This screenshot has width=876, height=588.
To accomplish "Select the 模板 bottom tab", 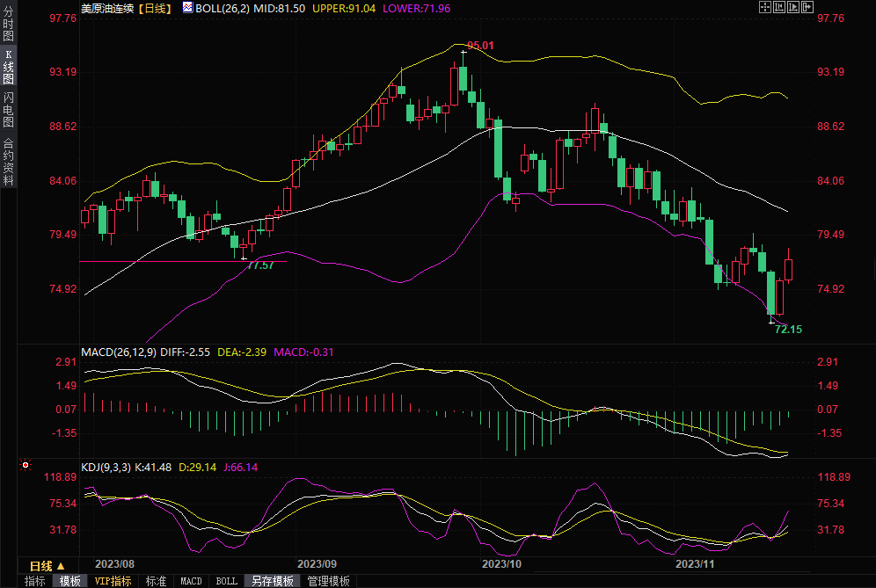I will [x=69, y=581].
